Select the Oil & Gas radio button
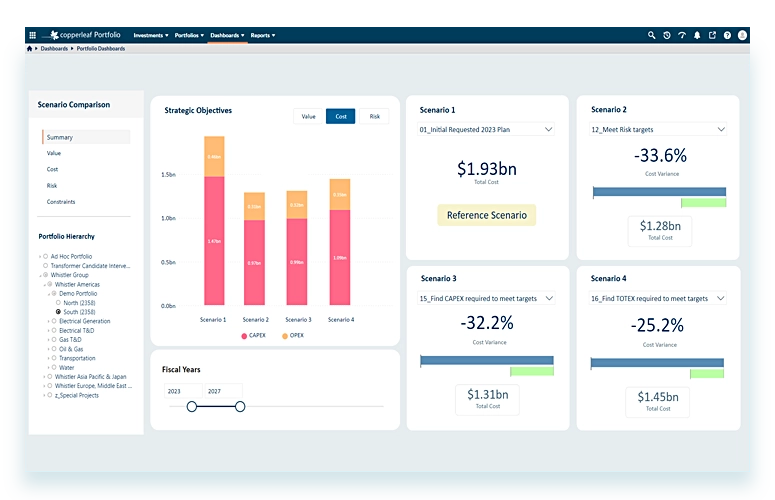The height and width of the screenshot is (500, 775). pyautogui.click(x=53, y=349)
